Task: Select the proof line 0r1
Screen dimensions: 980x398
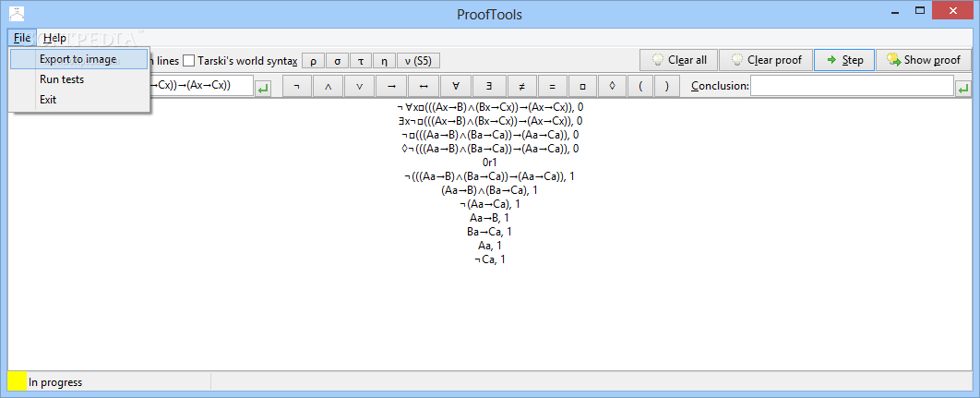Action: pos(490,163)
